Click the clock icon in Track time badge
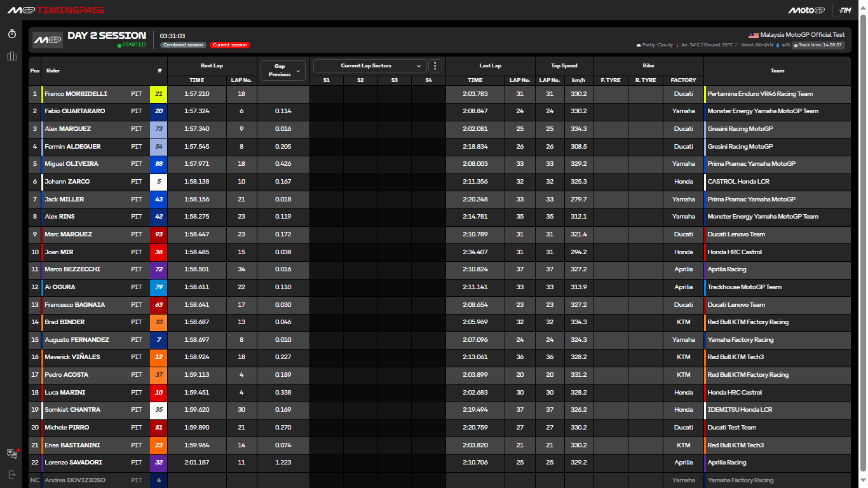Image resolution: width=868 pixels, height=488 pixels. click(x=796, y=45)
